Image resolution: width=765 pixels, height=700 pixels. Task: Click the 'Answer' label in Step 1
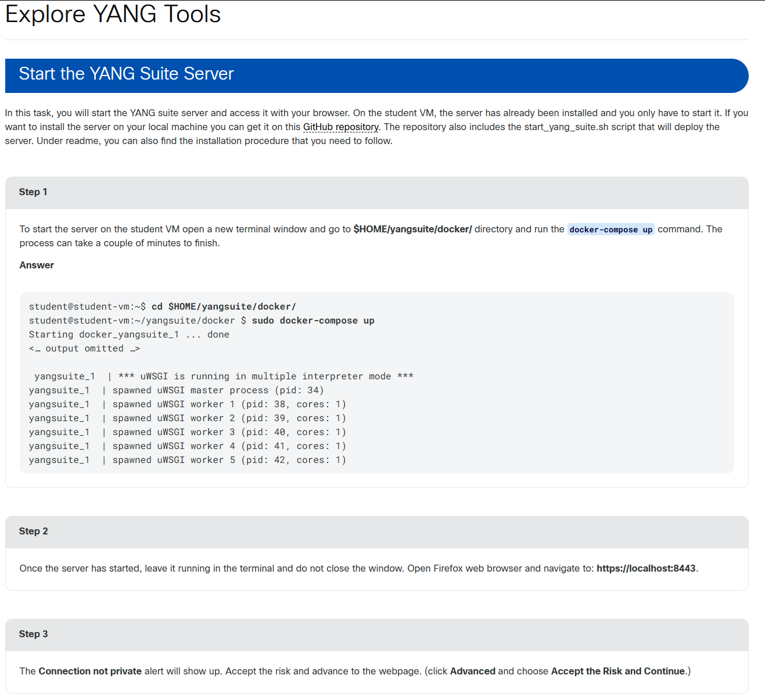(x=37, y=265)
